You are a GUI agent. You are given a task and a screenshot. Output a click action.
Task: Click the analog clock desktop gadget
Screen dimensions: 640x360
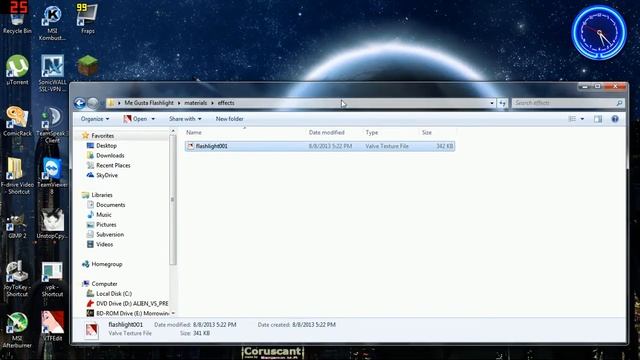(x=599, y=33)
